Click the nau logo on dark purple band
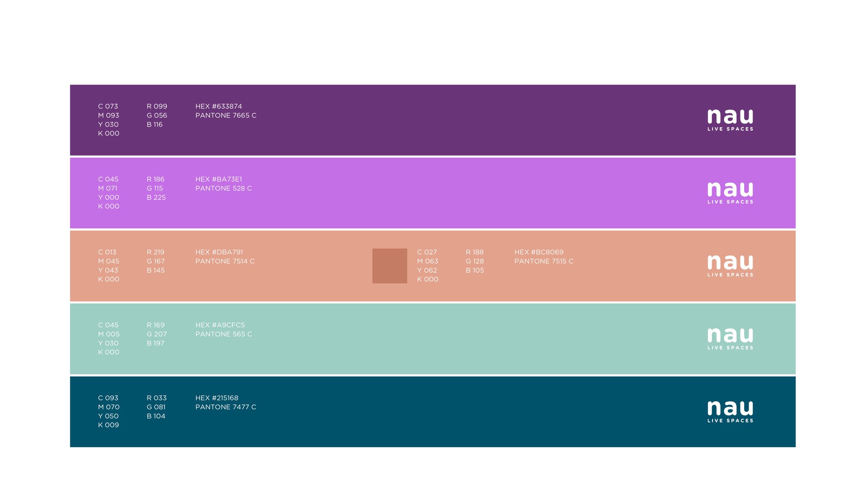This screenshot has height=487, width=868. 730,120
